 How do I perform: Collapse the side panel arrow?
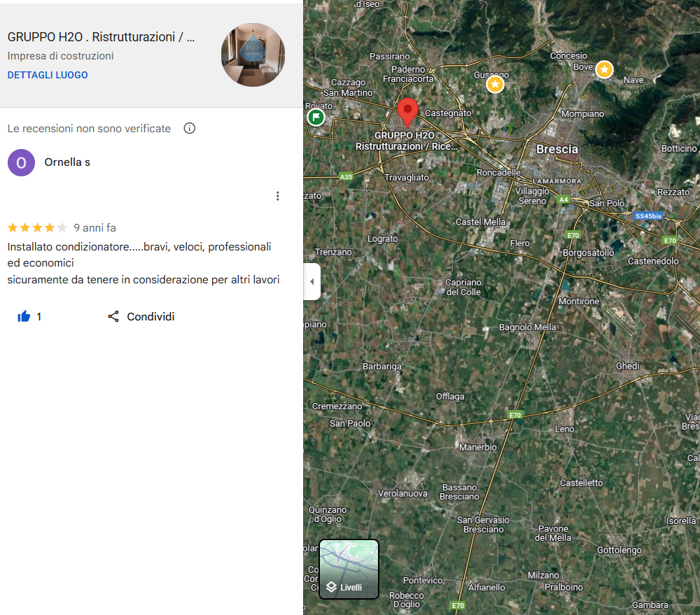311,282
